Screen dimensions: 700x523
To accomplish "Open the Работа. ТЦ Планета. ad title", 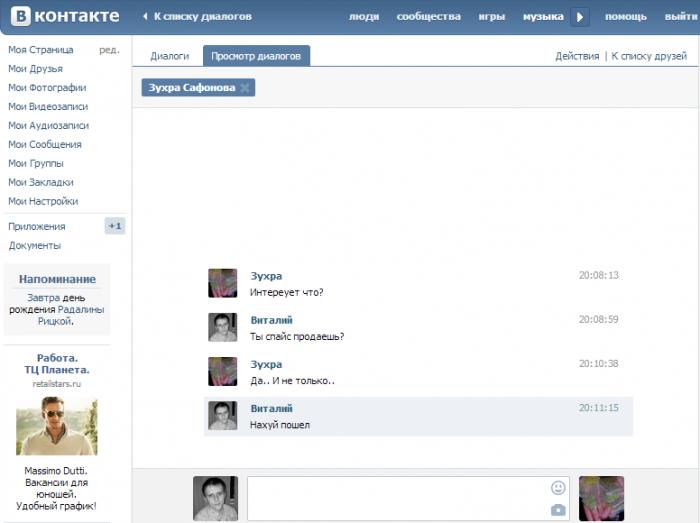I will (x=57, y=364).
